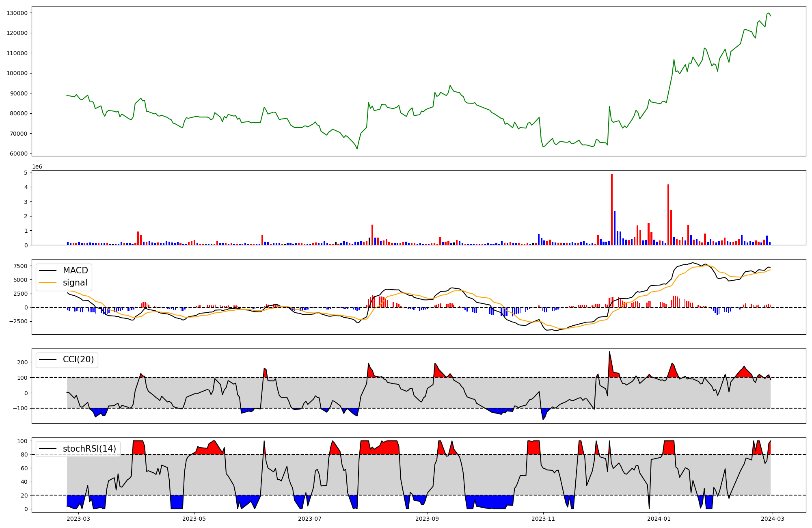Click the second tallest red volume bar
Viewport: 812px width, 528px height.
point(668,214)
